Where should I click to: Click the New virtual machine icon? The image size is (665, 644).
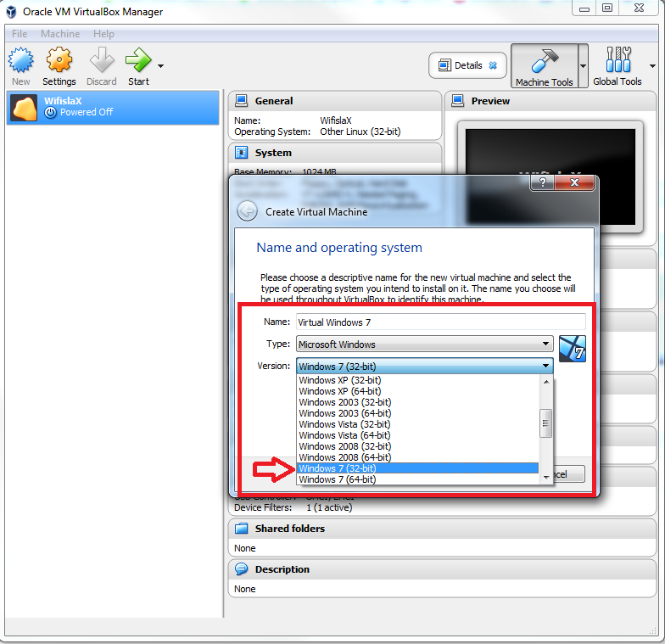pos(20,59)
